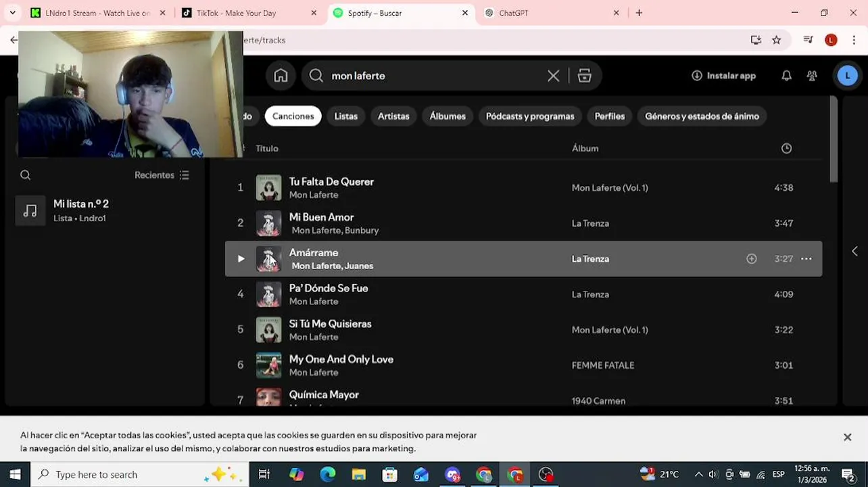The height and width of the screenshot is (487, 868).
Task: Open album 1940 Carmen
Action: coord(598,401)
